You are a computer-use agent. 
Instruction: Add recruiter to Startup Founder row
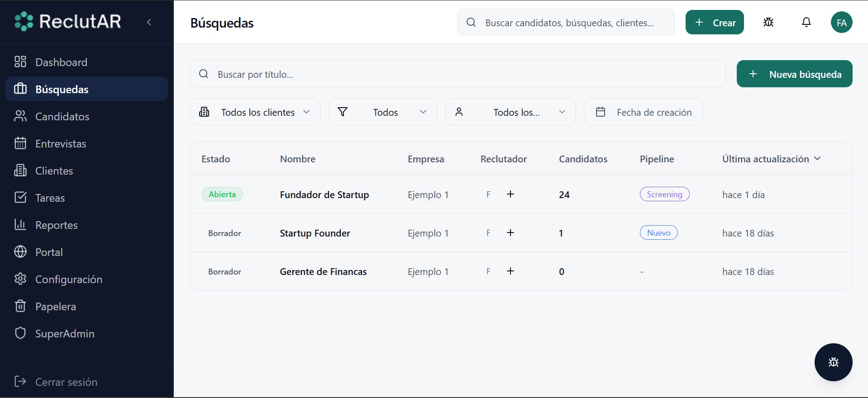[x=510, y=232]
